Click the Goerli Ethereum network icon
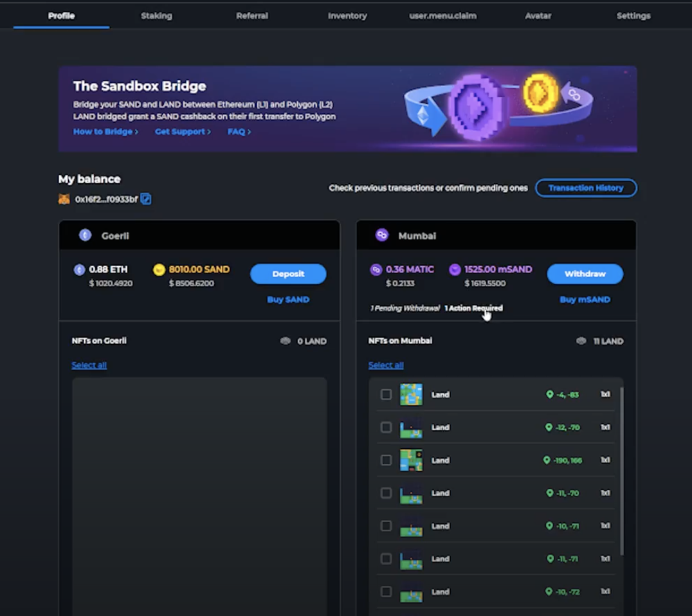 (85, 235)
